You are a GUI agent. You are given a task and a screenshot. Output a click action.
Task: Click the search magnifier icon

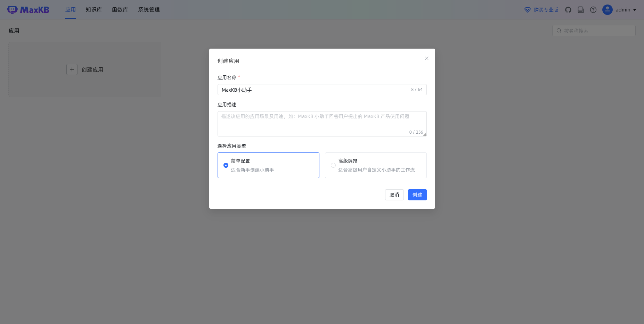coord(559,31)
